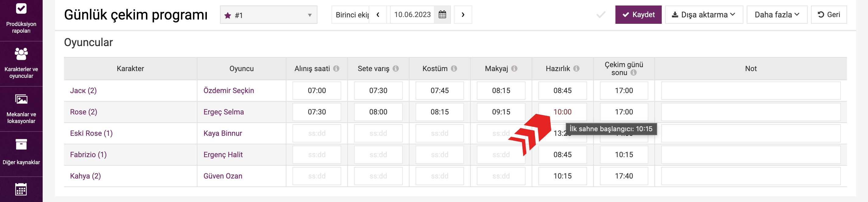868x202 pixels.
Task: Open the Eski Rose (1) character link
Action: [91, 133]
